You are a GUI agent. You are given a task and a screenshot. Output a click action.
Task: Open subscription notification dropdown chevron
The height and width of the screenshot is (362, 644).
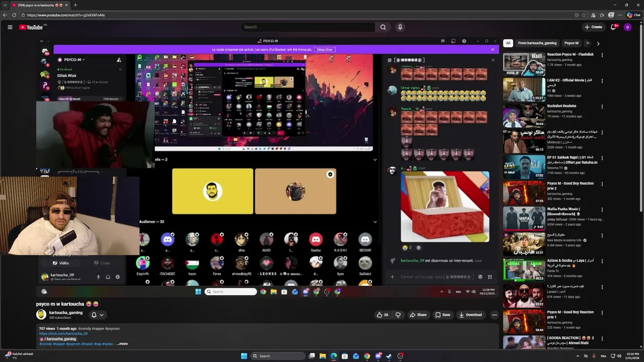[101, 315]
